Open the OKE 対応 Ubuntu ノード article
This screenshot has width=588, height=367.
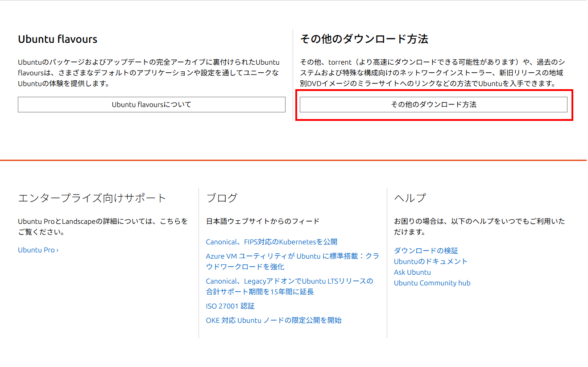[273, 320]
